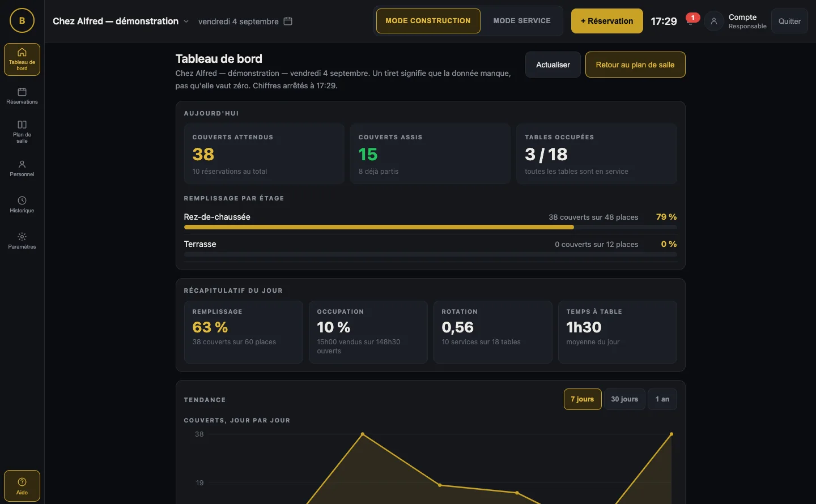Select the 1 an trend range
Viewport: 816px width, 504px height.
click(x=662, y=399)
